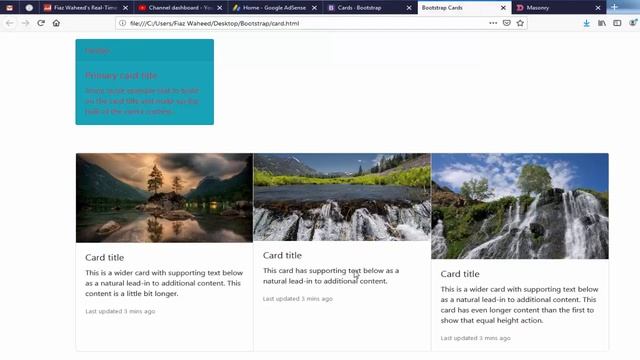Click 'Last updated 3 mins ago' in third card
Image resolution: width=640 pixels, height=360 pixels.
click(476, 338)
